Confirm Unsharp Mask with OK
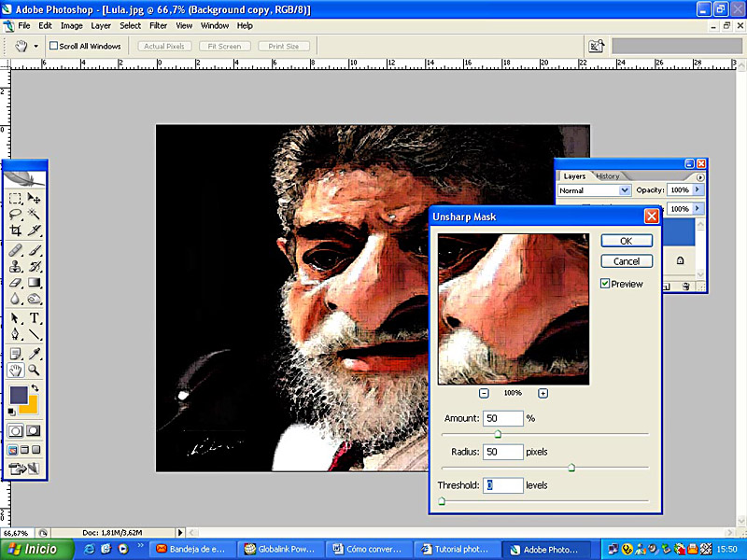Viewport: 747px width, 560px height. [626, 241]
